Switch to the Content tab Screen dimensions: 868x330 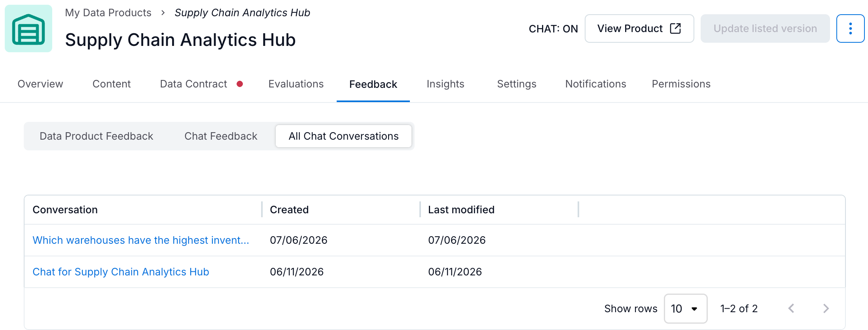coord(112,84)
